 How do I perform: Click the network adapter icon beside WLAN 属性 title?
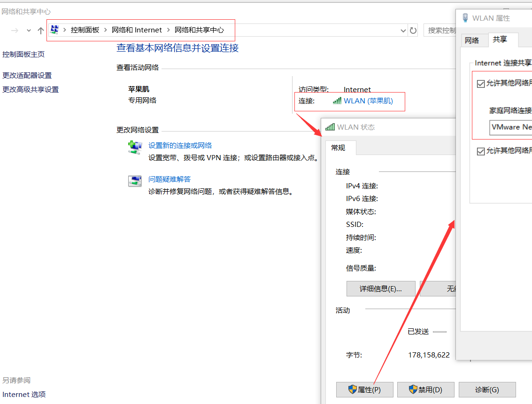[465, 17]
